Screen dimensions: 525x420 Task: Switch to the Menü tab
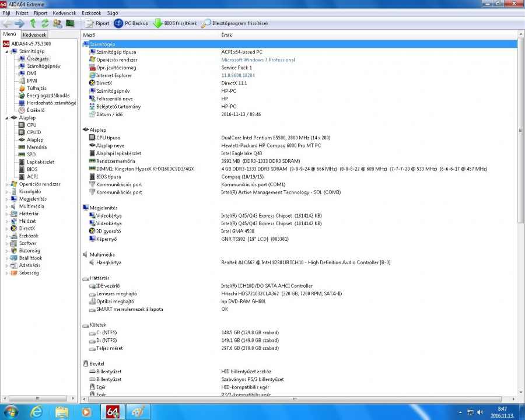point(10,34)
